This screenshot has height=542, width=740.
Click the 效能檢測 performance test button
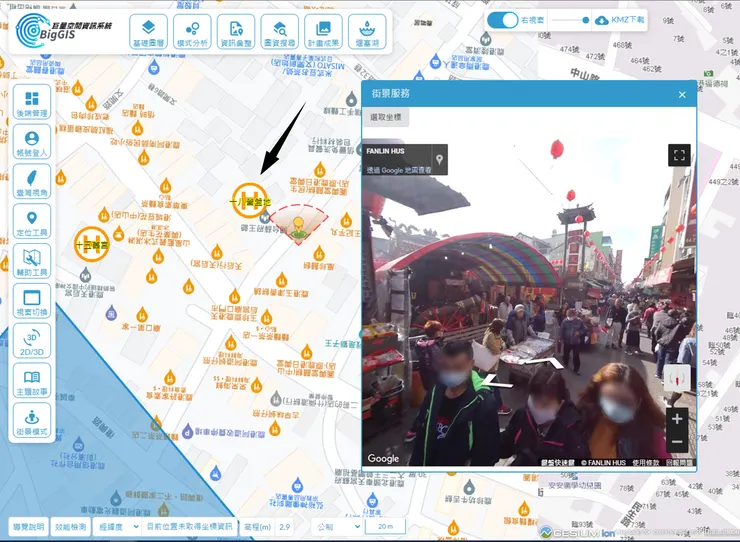pos(70,527)
